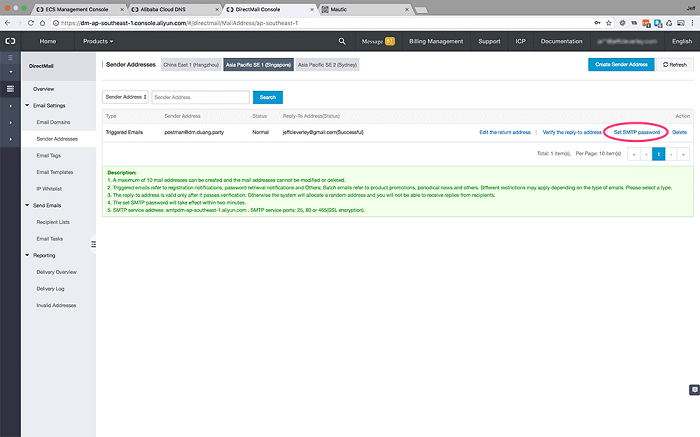Open the Sender Address filter dropdown
Image resolution: width=700 pixels, height=437 pixels.
125,97
